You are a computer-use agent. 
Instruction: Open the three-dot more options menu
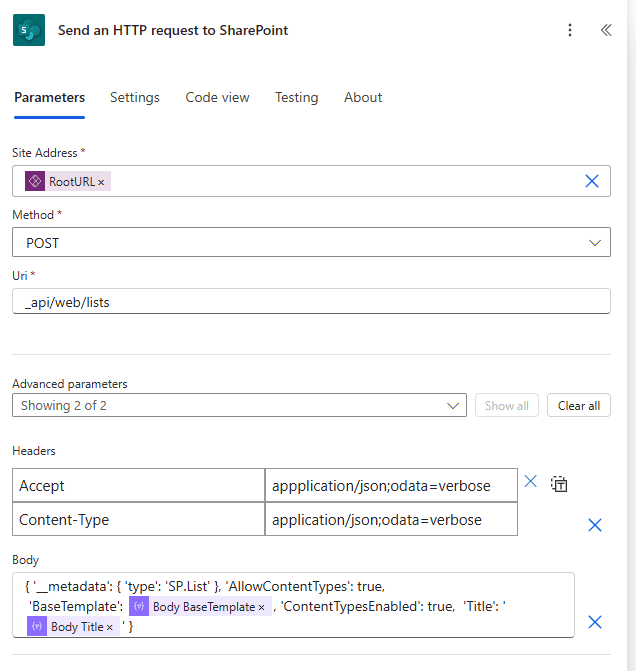click(570, 30)
